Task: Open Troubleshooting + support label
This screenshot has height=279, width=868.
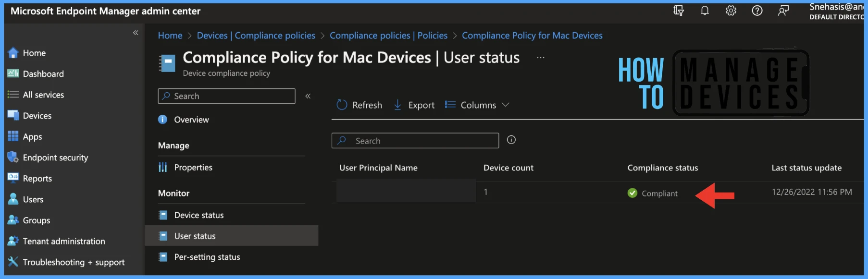Action: [x=74, y=262]
